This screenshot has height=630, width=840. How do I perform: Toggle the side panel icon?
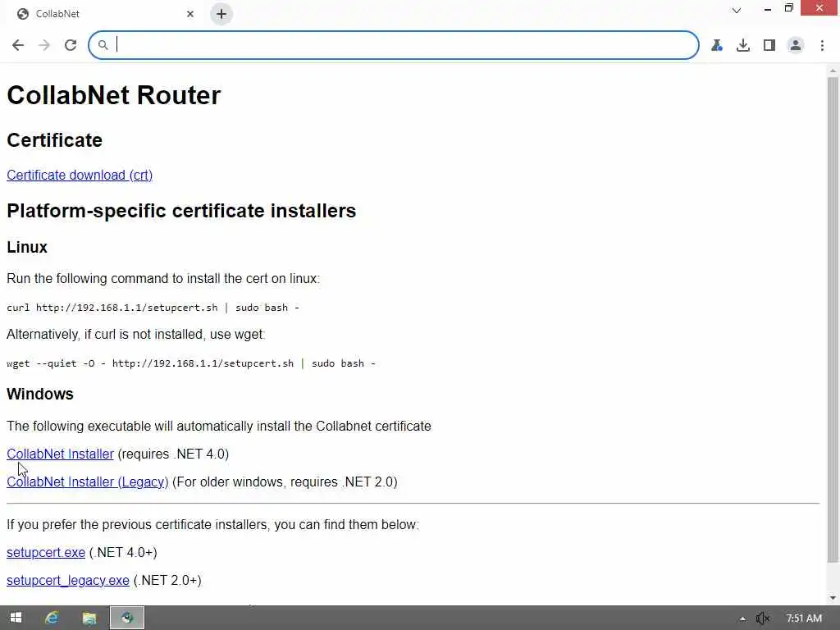coord(769,45)
